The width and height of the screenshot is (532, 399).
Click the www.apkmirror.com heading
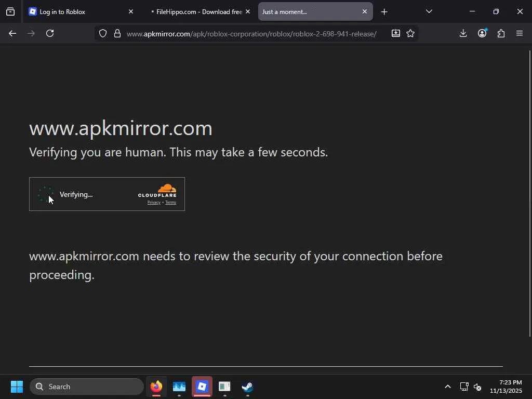[121, 129]
